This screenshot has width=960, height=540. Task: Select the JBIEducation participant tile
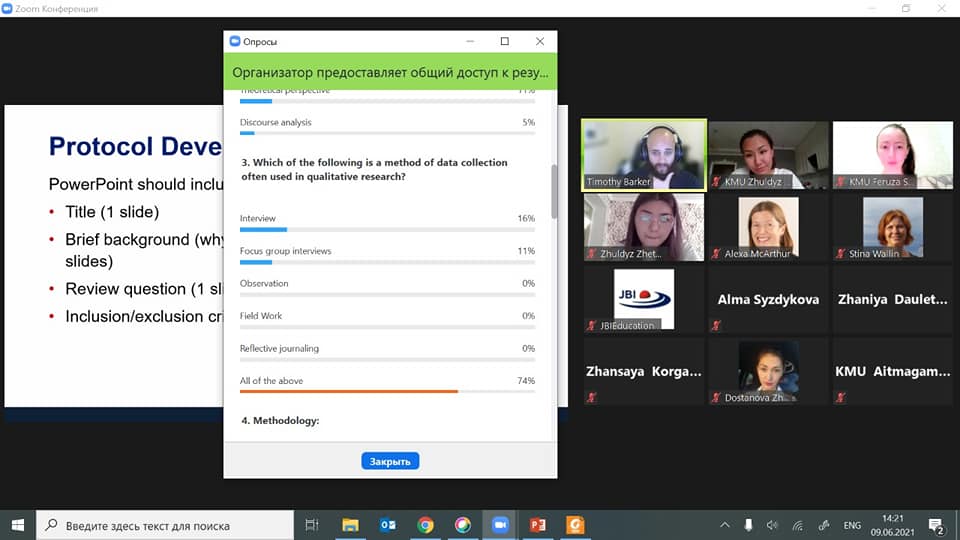coord(644,298)
